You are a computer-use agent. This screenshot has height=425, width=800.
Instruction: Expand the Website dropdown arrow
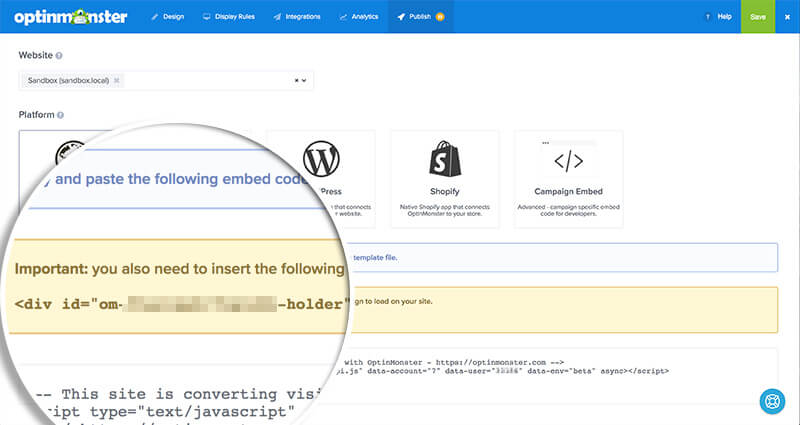click(304, 81)
